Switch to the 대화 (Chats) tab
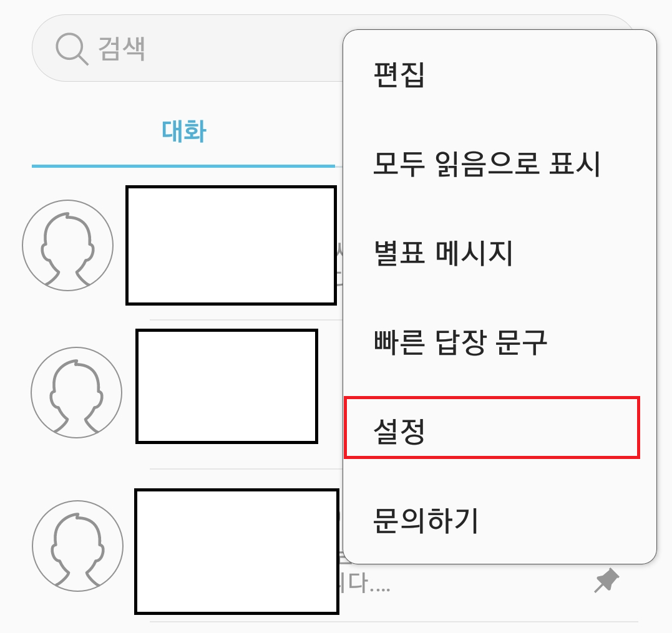The width and height of the screenshot is (672, 633). (183, 130)
